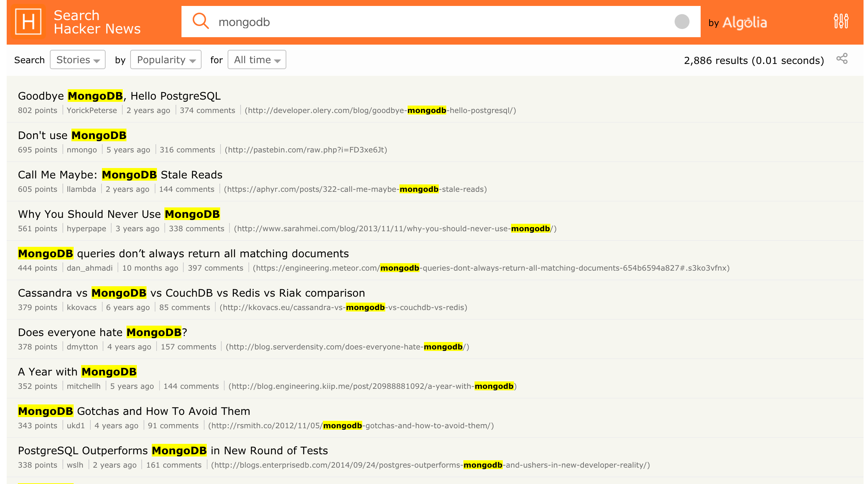View 397 comments on Meteor story
Viewport: 868px width, 484px height.
(215, 268)
